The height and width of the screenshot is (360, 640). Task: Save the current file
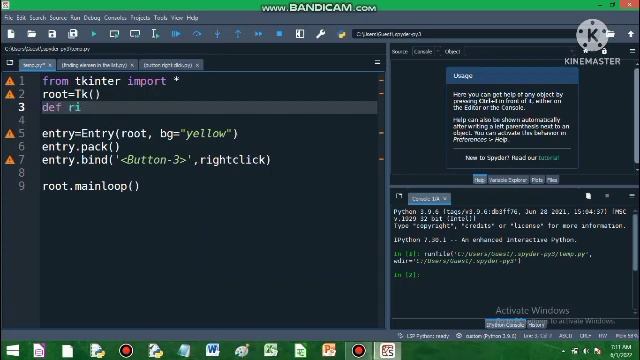point(52,34)
